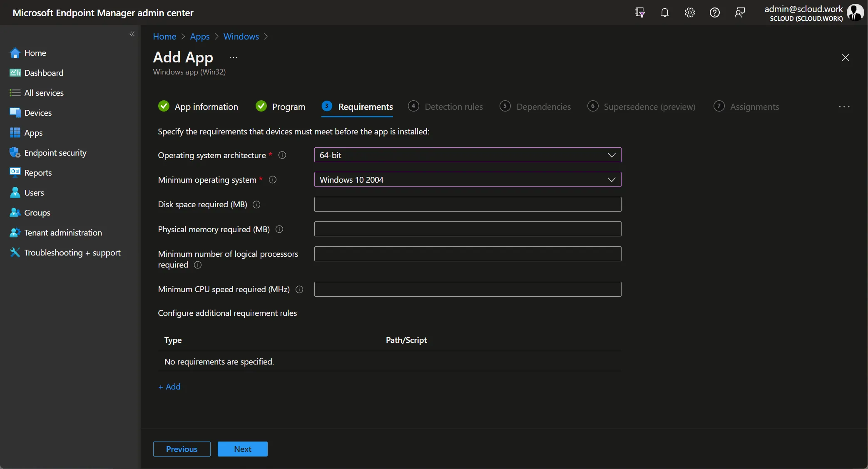Show info for Physical memory required
868x469 pixels.
[x=279, y=229]
